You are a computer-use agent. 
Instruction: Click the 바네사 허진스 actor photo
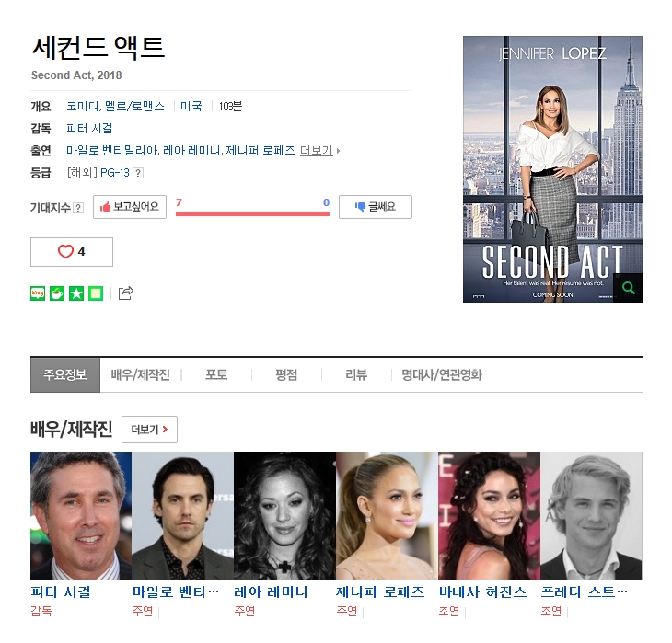489,515
